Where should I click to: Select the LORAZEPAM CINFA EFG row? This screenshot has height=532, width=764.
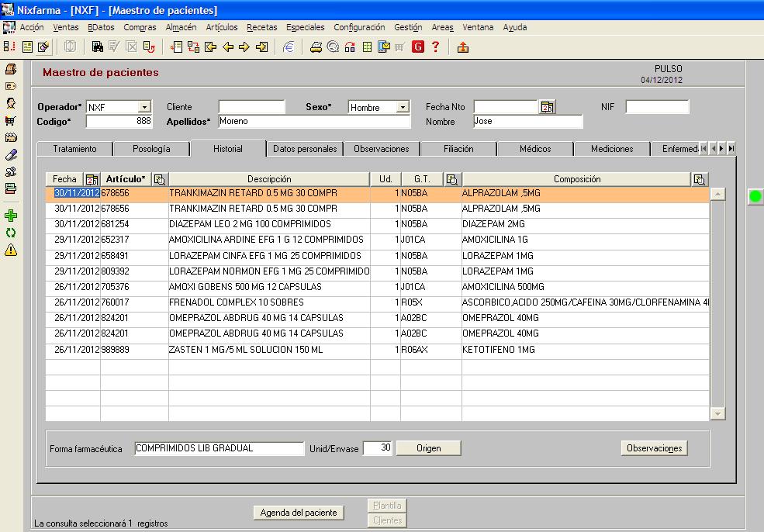click(x=378, y=256)
